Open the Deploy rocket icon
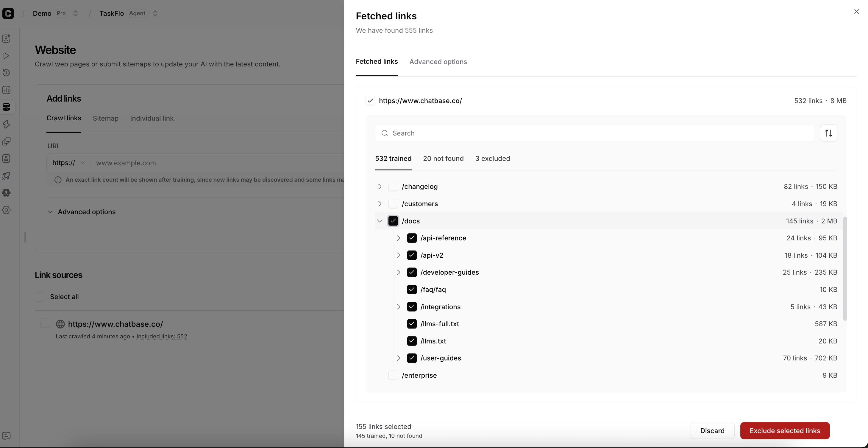868x448 pixels. click(x=7, y=176)
